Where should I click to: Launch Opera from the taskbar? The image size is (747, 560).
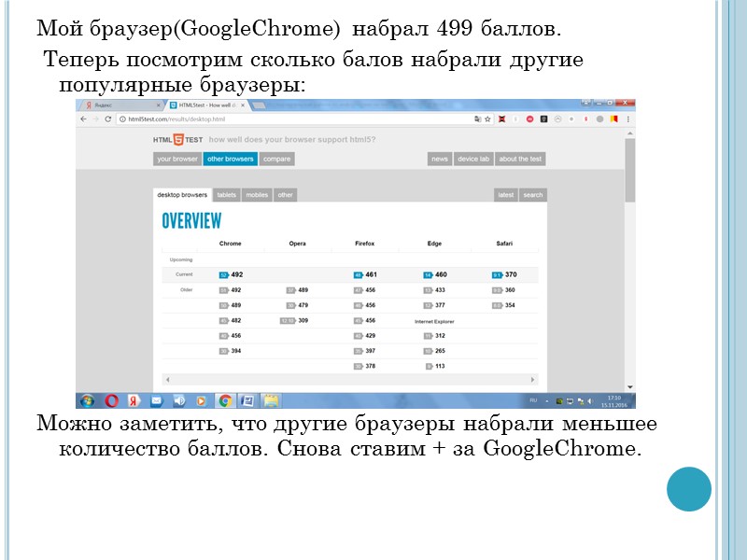point(111,401)
